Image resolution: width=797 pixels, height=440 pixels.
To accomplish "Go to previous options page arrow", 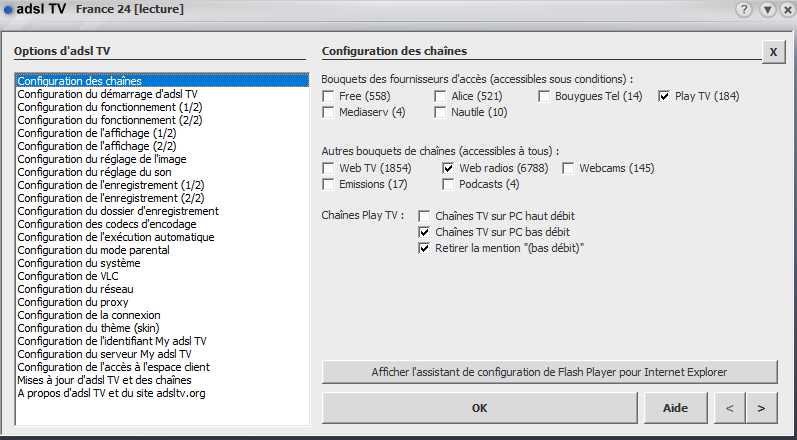I will pos(728,408).
